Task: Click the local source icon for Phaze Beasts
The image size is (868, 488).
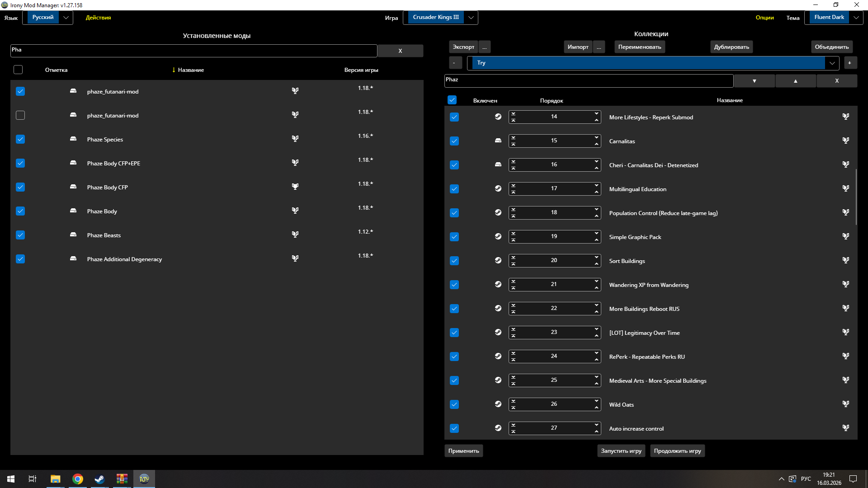Action: point(73,235)
